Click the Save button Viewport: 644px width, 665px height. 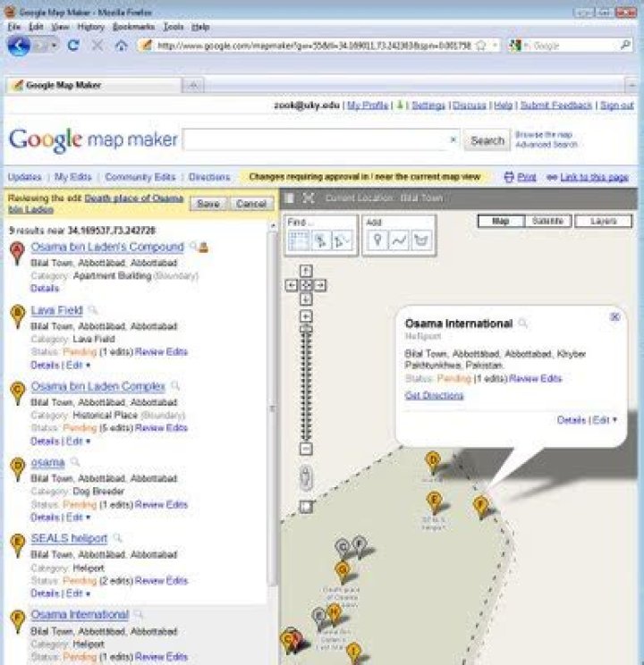coord(208,204)
